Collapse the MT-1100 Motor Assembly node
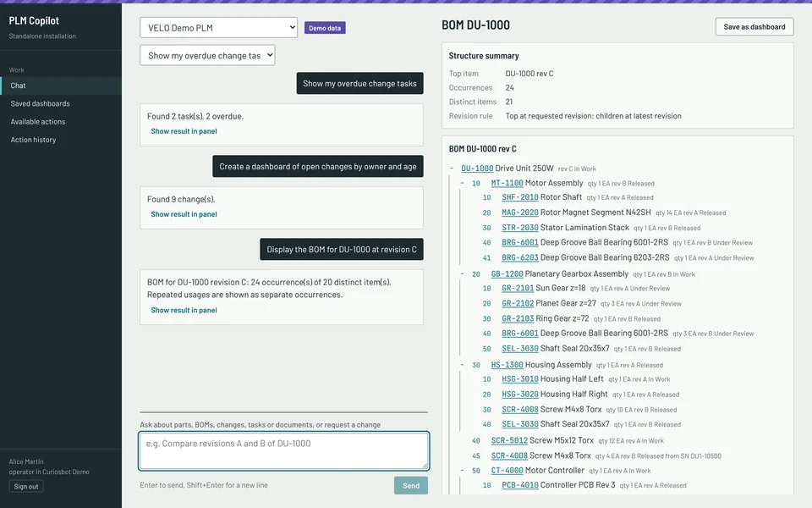This screenshot has width=812, height=508. (462, 183)
